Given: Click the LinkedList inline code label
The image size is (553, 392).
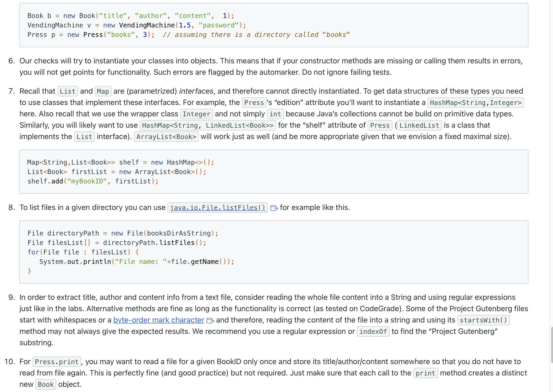Looking at the screenshot, I should click(x=419, y=125).
